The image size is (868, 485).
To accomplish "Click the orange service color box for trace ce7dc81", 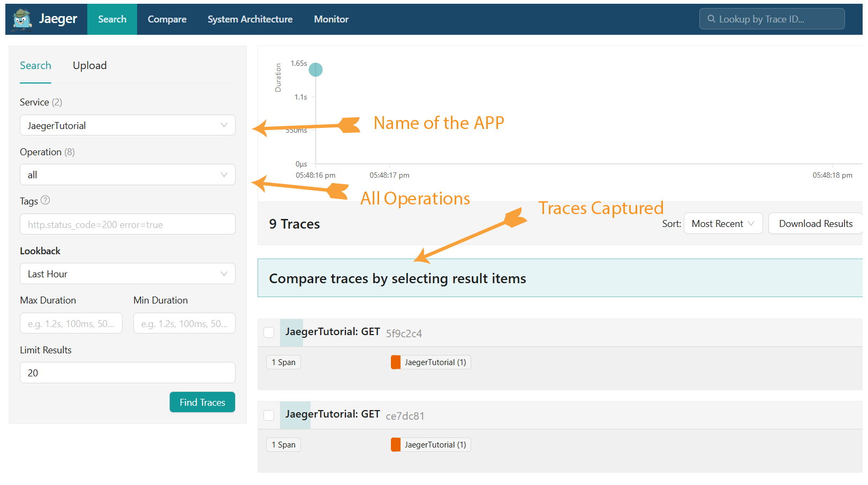I will pyautogui.click(x=396, y=445).
